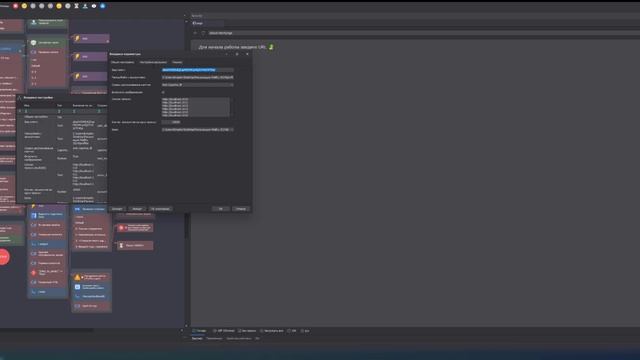Click the person icon in top toolbar

[x=85, y=6]
